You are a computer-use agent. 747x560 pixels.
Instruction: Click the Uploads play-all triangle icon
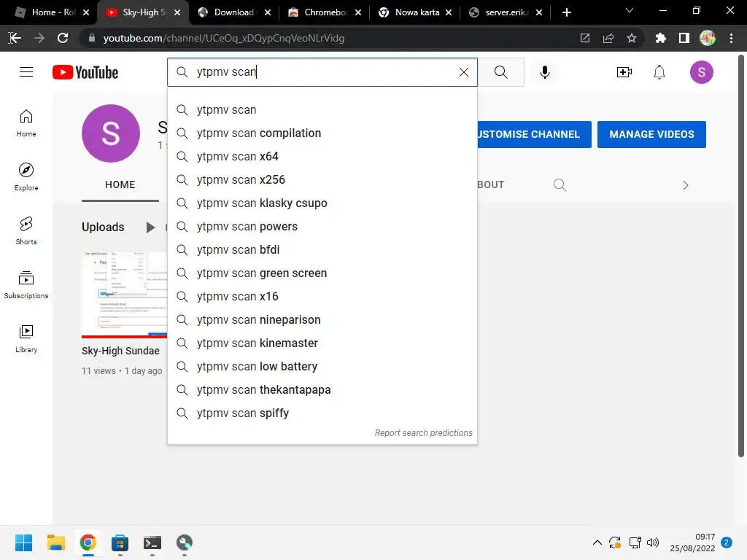click(150, 227)
